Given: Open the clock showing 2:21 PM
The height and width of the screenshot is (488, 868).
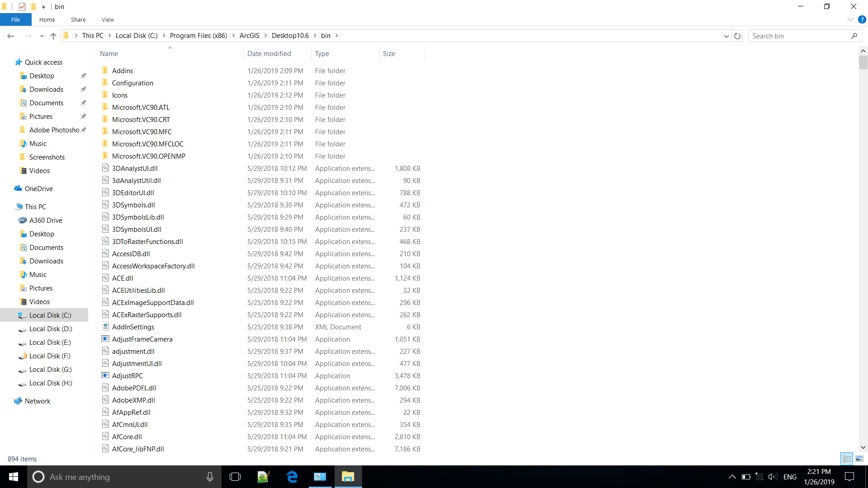Looking at the screenshot, I should (819, 477).
